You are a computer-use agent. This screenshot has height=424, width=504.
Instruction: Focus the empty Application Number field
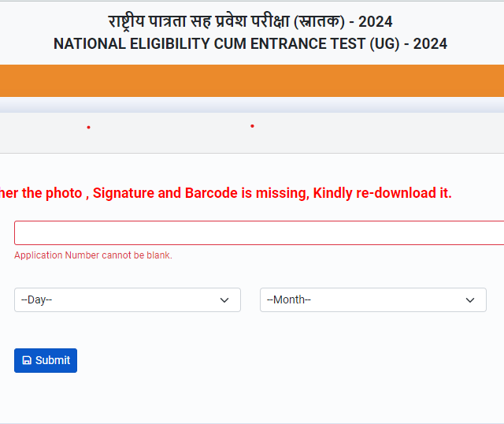pyautogui.click(x=260, y=233)
